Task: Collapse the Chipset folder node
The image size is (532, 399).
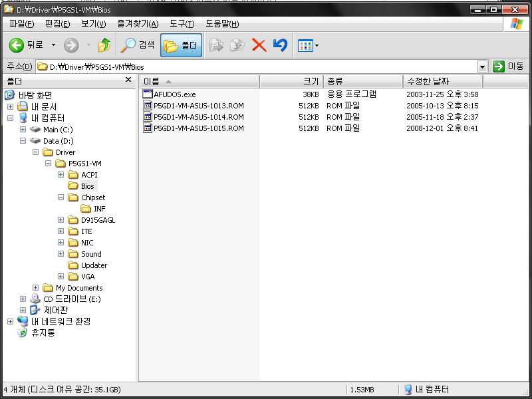Action: click(61, 197)
